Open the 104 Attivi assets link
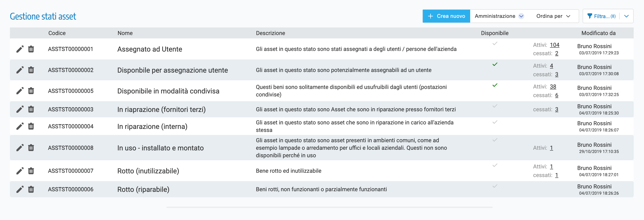Screen dimensions: 644x220 554,45
